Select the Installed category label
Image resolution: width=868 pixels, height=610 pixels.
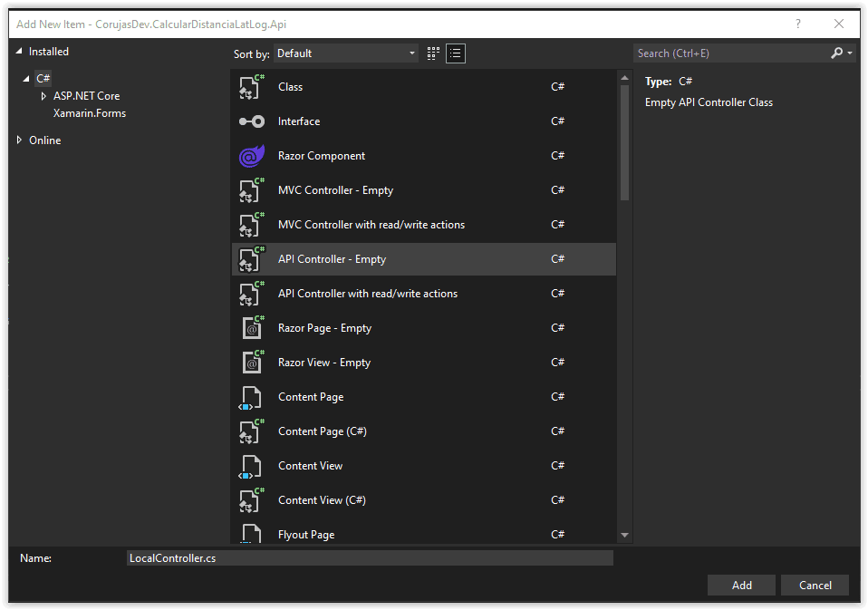click(49, 52)
